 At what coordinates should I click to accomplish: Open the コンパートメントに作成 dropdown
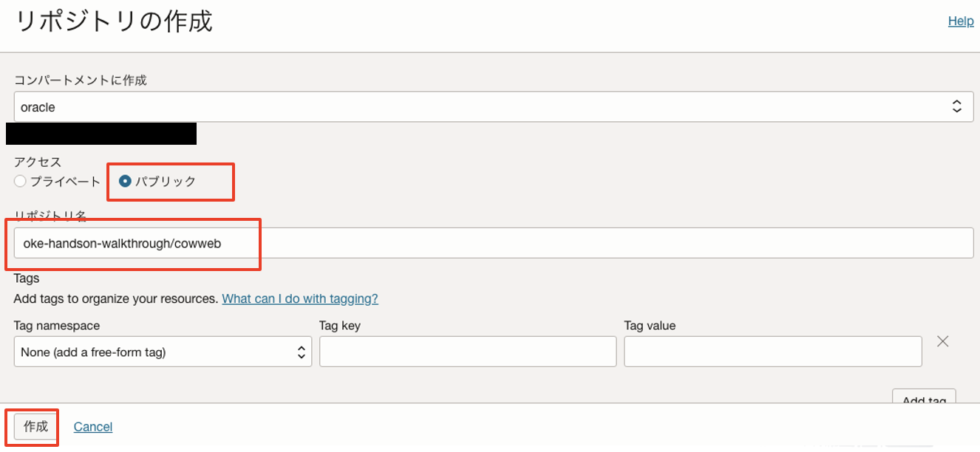488,107
